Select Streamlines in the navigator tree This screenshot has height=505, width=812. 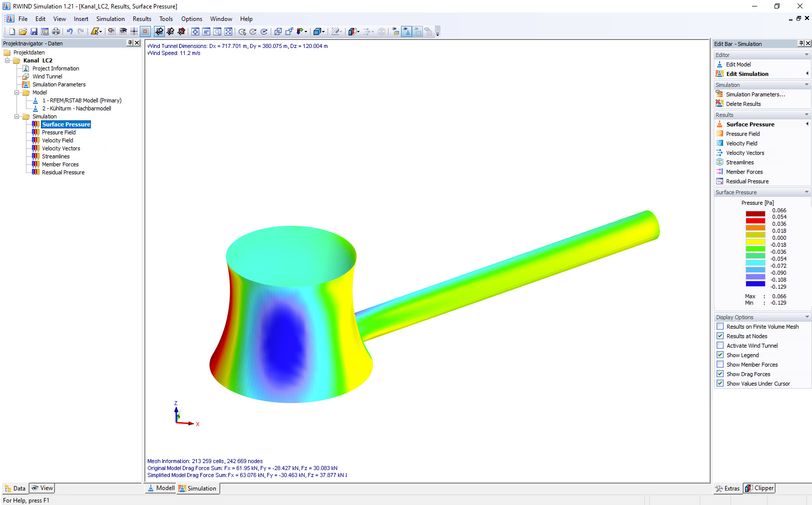(x=56, y=156)
